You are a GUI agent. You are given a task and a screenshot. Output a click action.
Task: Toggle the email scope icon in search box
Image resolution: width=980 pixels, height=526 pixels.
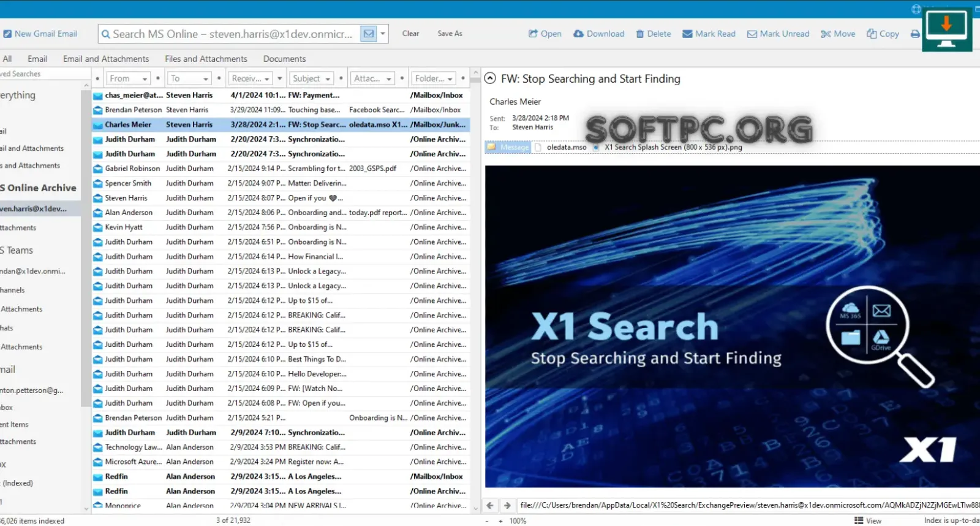(369, 34)
